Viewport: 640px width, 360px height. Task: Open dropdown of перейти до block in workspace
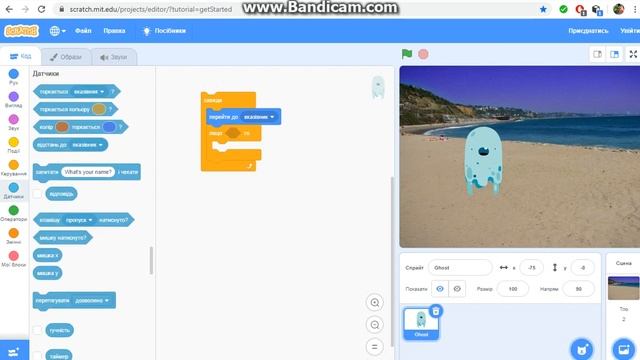pyautogui.click(x=259, y=117)
